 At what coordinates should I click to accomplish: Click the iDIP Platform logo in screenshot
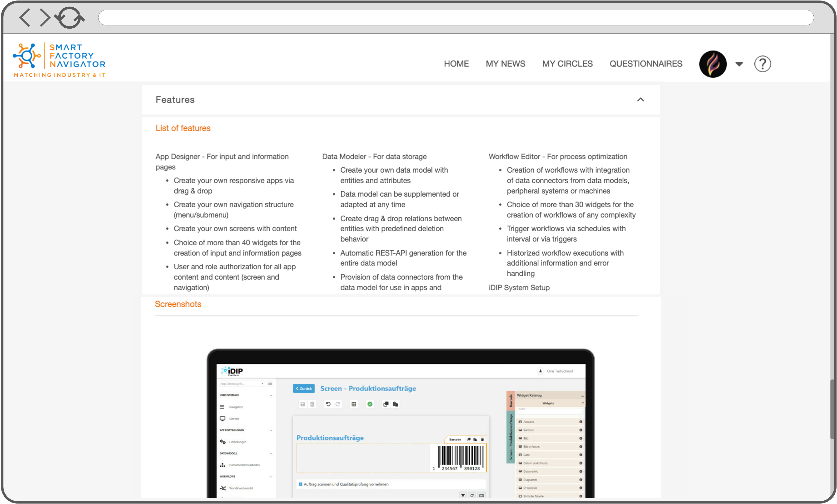(232, 371)
